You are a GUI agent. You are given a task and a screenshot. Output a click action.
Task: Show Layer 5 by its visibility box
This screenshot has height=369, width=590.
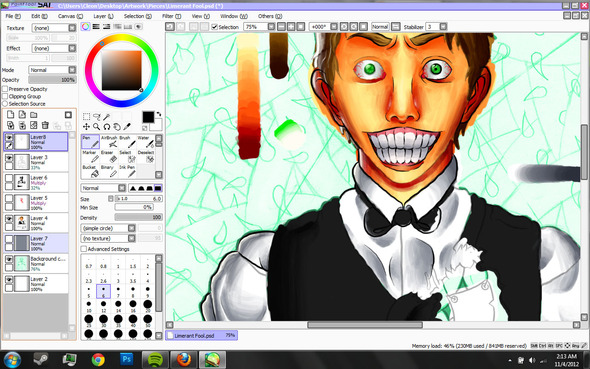[9, 199]
